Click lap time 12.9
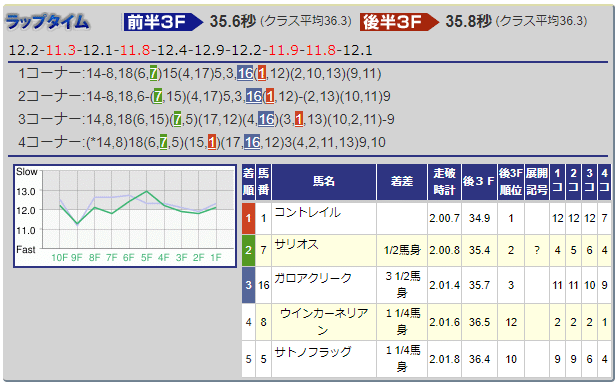 209,50
